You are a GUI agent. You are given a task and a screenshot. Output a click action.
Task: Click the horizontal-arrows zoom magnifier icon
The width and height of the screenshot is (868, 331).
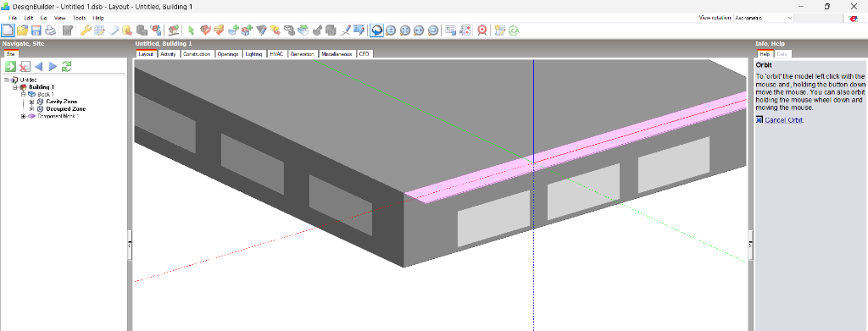click(x=419, y=30)
